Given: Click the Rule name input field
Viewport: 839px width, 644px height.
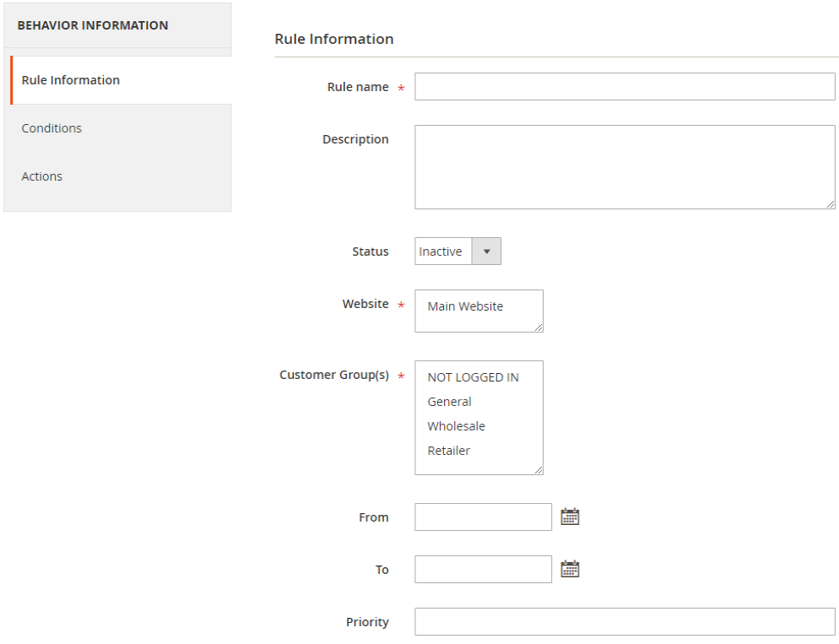Looking at the screenshot, I should point(625,87).
